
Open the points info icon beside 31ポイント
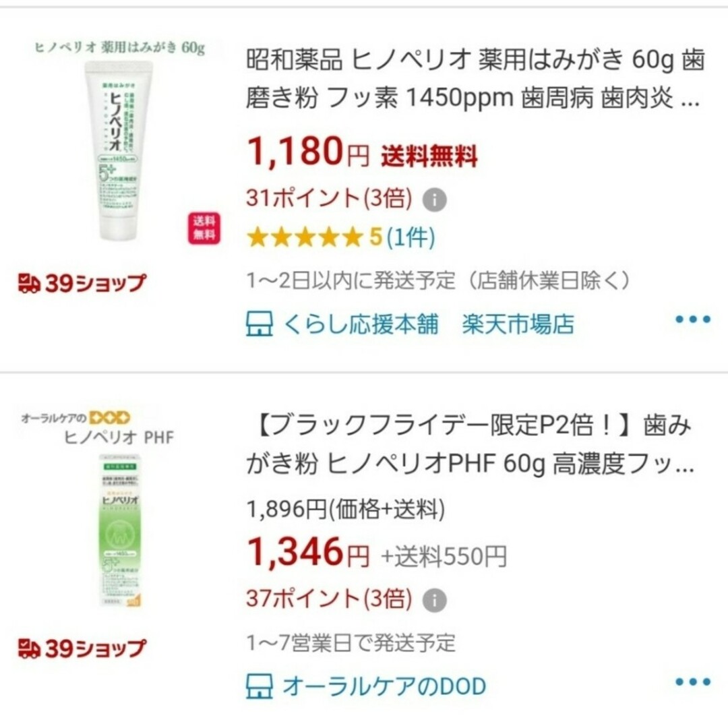click(x=434, y=200)
